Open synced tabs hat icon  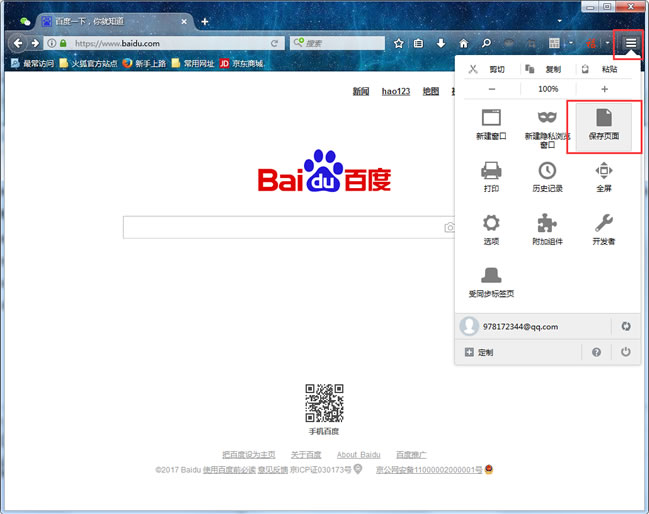click(x=491, y=275)
